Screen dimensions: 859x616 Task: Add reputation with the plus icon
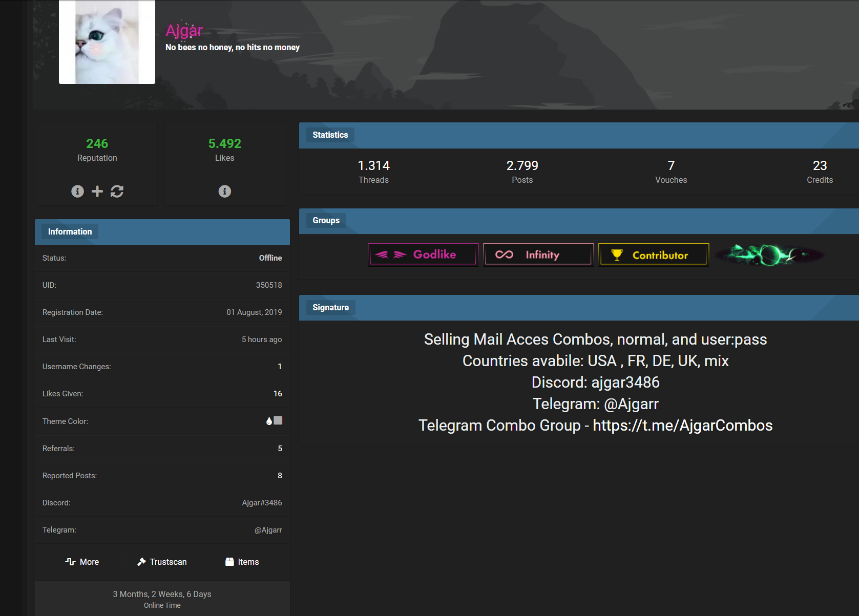tap(97, 192)
